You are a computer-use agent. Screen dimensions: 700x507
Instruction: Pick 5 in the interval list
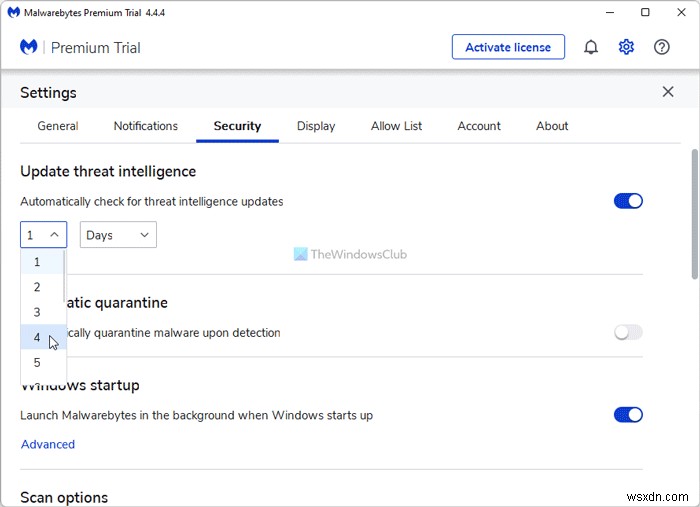pyautogui.click(x=42, y=362)
